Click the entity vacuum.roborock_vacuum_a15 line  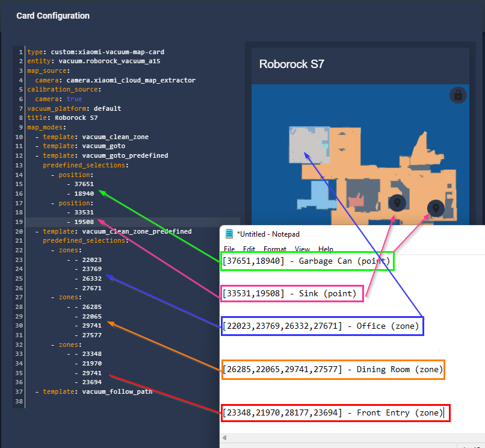[94, 61]
